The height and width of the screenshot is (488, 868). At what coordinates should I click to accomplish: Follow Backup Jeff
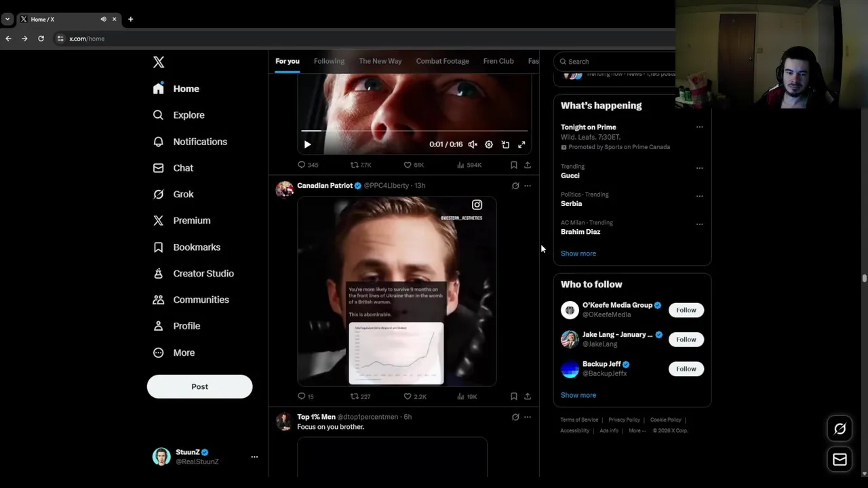[x=686, y=369]
